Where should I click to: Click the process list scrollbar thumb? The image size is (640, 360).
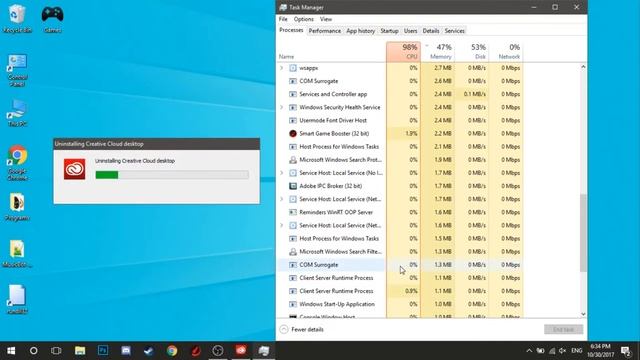(x=583, y=233)
